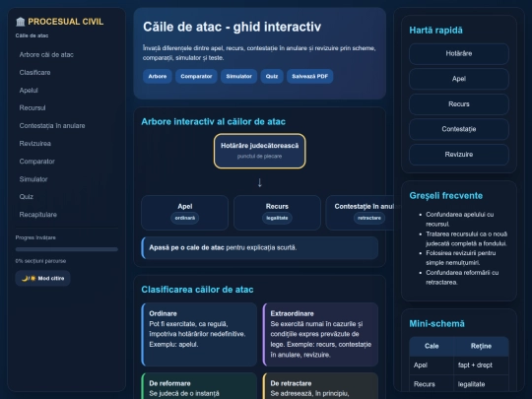Select the Apel node in the tree
Viewport: 532px width, 399px height.
pos(185,213)
